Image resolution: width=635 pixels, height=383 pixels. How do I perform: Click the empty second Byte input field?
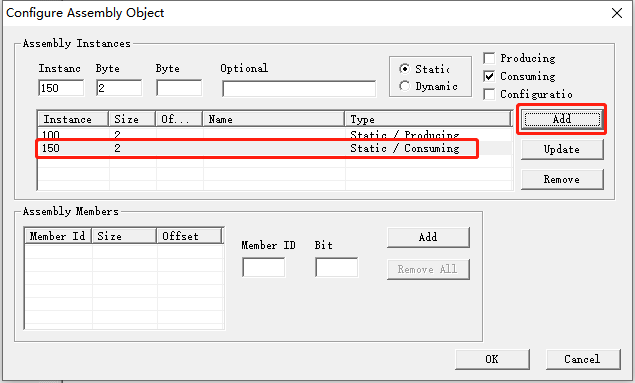click(x=179, y=88)
